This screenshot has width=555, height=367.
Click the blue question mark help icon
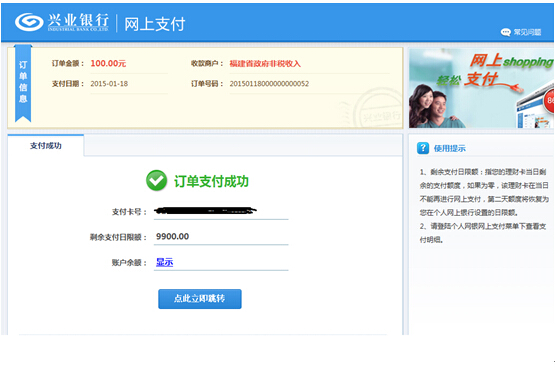(423, 148)
